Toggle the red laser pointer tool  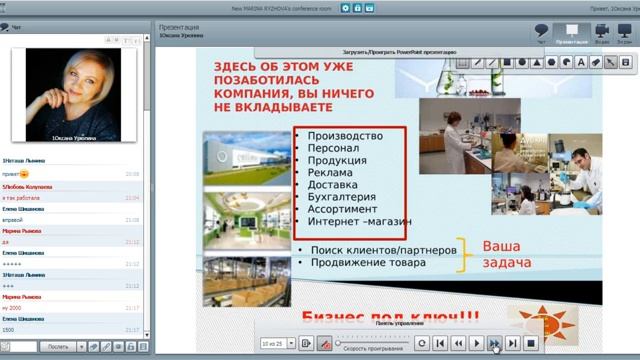[x=324, y=343]
